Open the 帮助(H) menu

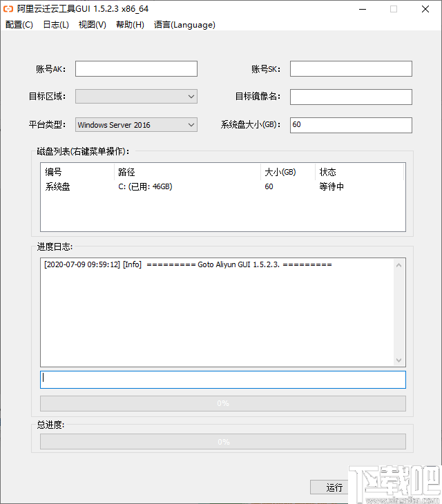coord(130,25)
